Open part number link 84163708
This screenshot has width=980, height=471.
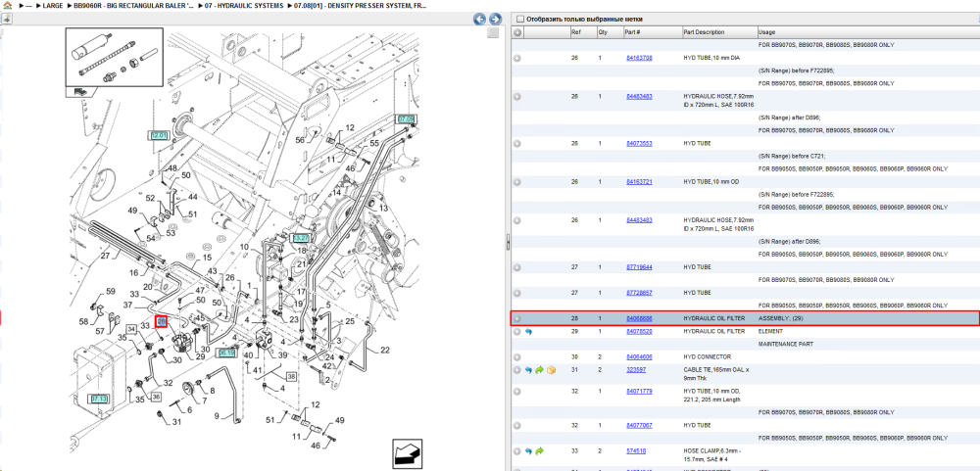639,58
